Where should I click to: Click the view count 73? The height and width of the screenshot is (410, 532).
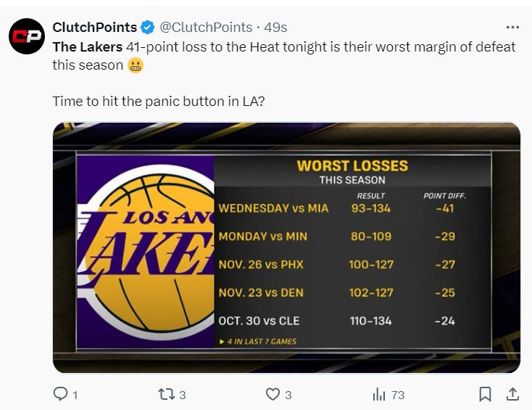pyautogui.click(x=397, y=395)
